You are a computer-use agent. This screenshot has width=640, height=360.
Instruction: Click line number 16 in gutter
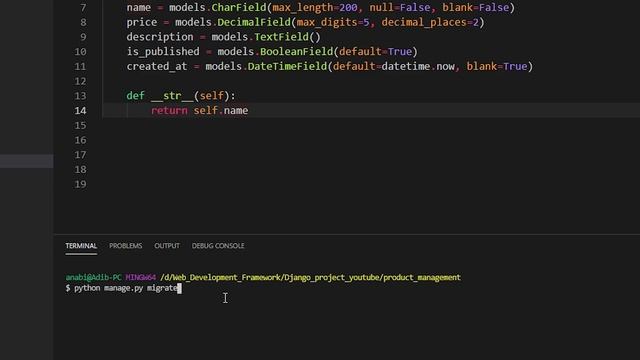(80, 140)
